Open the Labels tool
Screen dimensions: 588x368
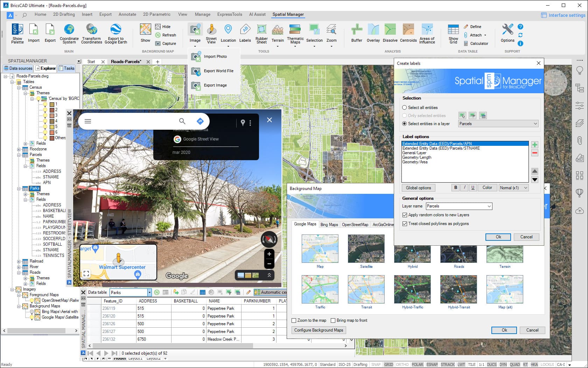tap(245, 34)
